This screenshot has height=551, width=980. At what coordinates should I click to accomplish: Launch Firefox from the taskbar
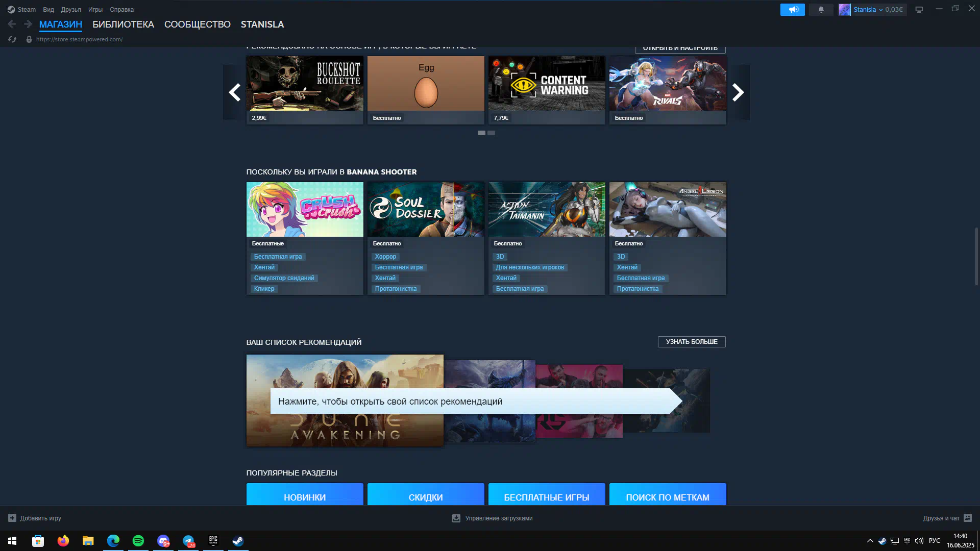coord(63,541)
